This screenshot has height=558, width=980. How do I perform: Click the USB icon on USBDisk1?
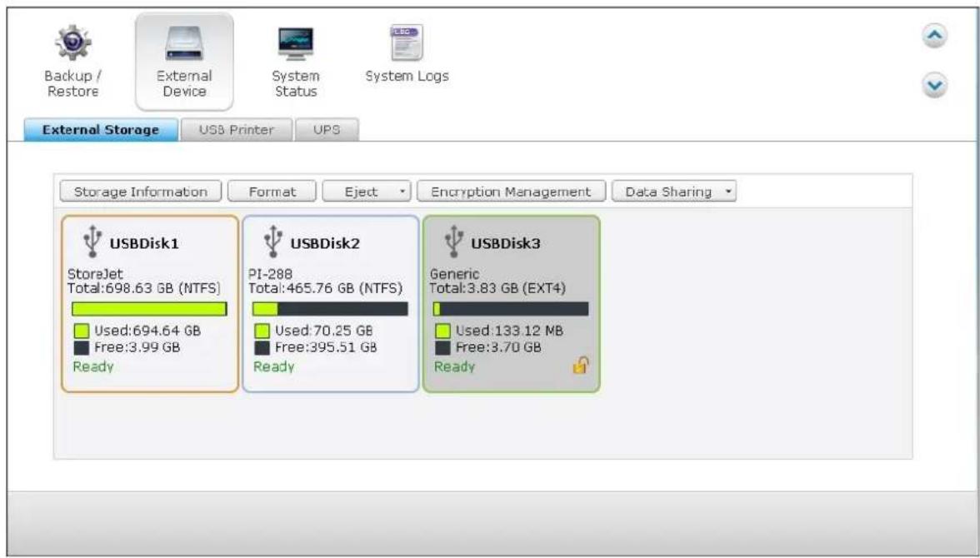click(92, 242)
